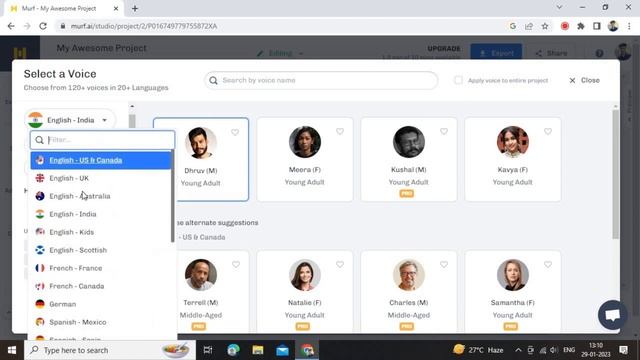Viewport: 640px width, 360px height.
Task: Pick German language option
Action: pos(101,304)
